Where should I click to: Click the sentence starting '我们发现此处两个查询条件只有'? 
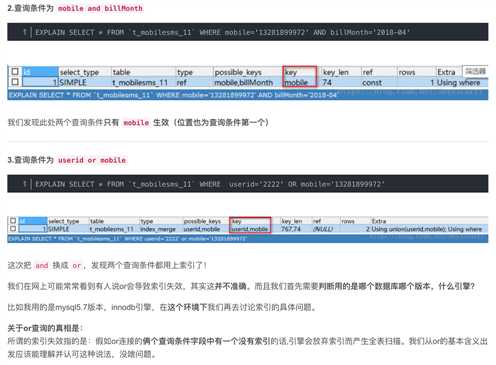coord(138,123)
